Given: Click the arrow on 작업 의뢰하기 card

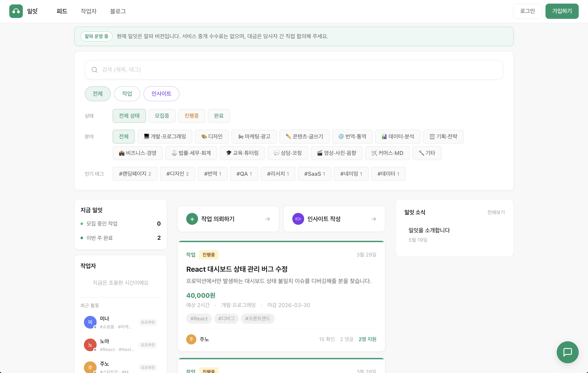Looking at the screenshot, I should [x=268, y=219].
